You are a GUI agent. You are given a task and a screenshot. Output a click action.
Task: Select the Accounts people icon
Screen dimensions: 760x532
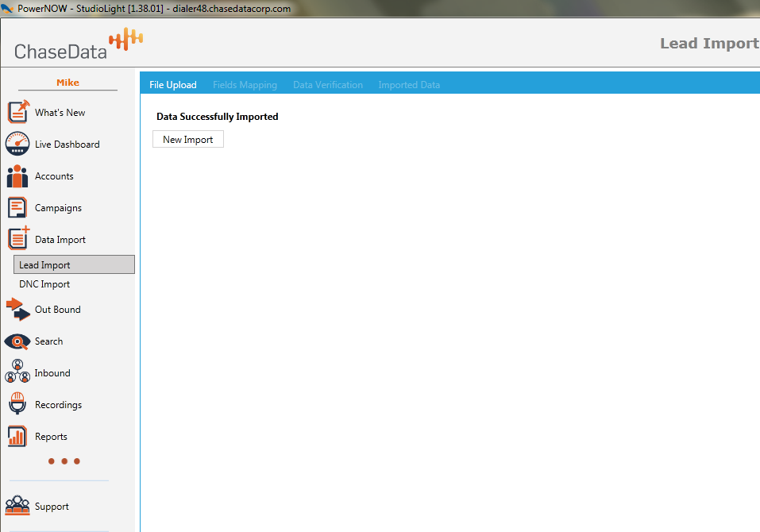click(x=17, y=175)
